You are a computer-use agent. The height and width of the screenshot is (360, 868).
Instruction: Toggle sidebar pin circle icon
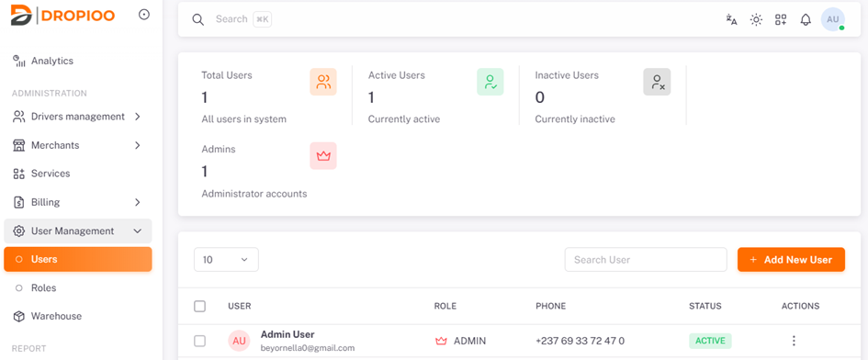click(144, 15)
